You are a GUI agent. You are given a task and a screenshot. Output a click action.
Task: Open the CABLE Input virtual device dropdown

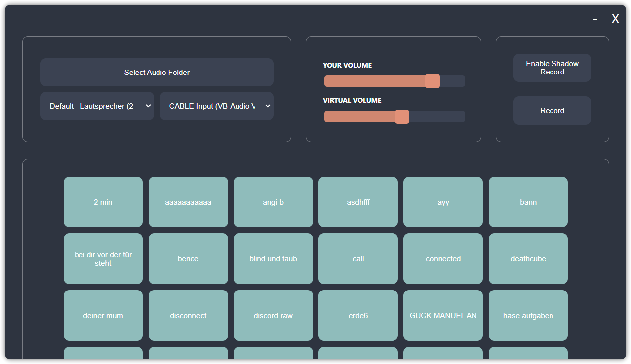(217, 106)
